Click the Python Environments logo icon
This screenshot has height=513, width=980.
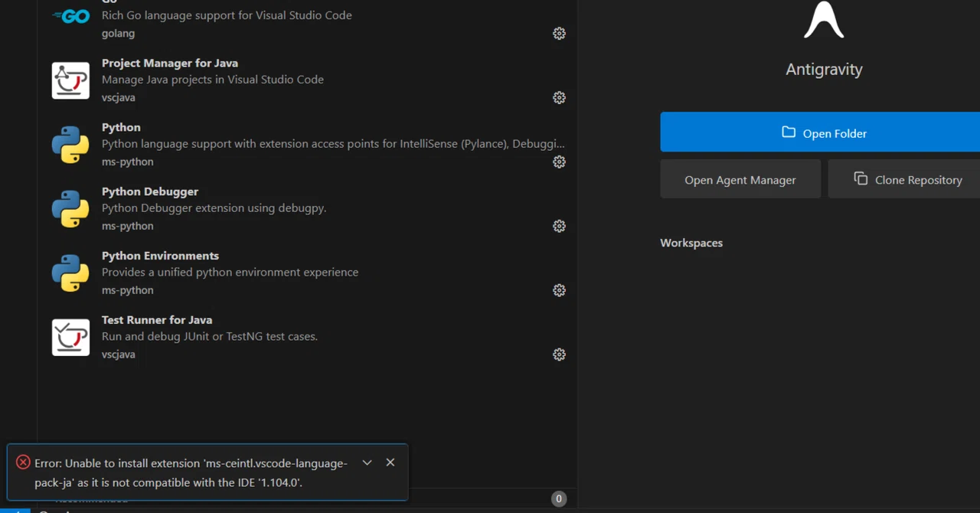[x=70, y=273]
